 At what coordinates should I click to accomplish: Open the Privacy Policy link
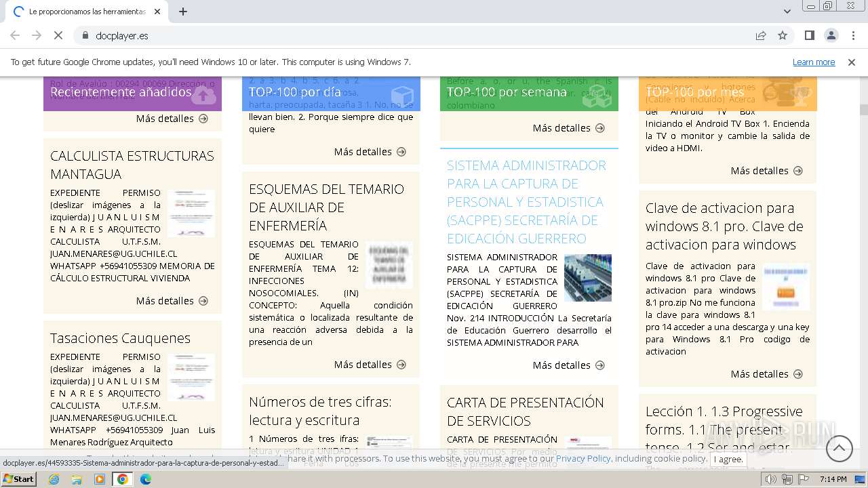[x=584, y=459]
